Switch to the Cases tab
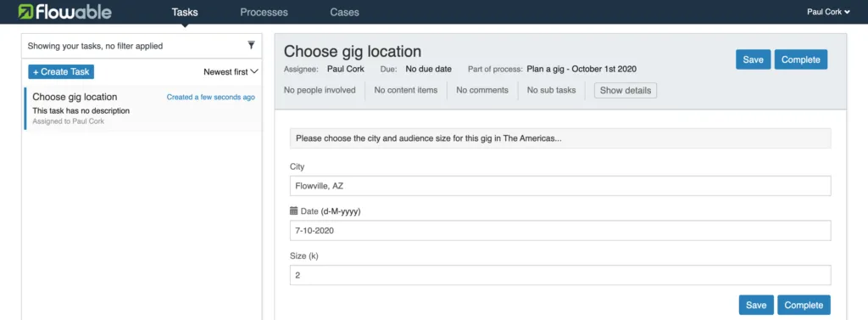The width and height of the screenshot is (868, 320). tap(344, 12)
